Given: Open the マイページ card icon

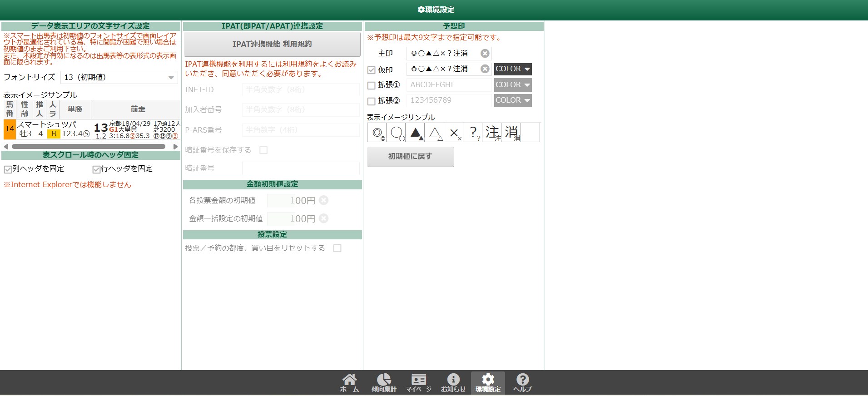Looking at the screenshot, I should tap(418, 382).
